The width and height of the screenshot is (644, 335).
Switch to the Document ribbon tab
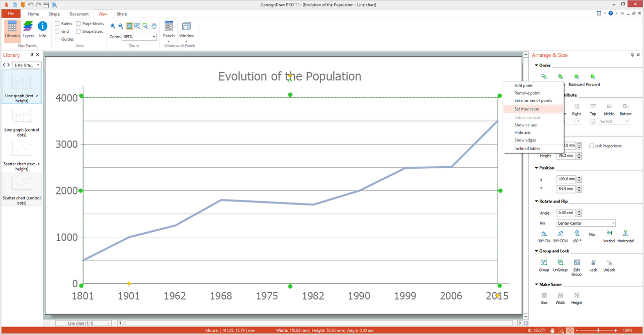[x=79, y=14]
